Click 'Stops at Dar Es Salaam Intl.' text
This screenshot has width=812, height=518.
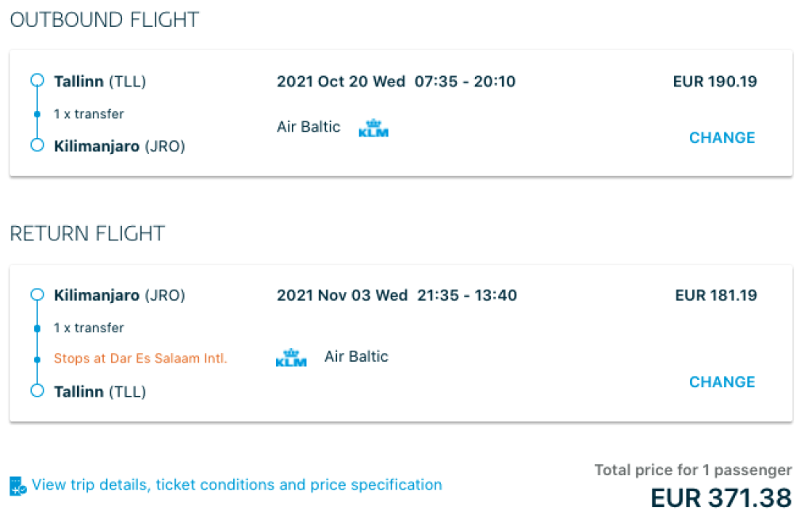140,359
